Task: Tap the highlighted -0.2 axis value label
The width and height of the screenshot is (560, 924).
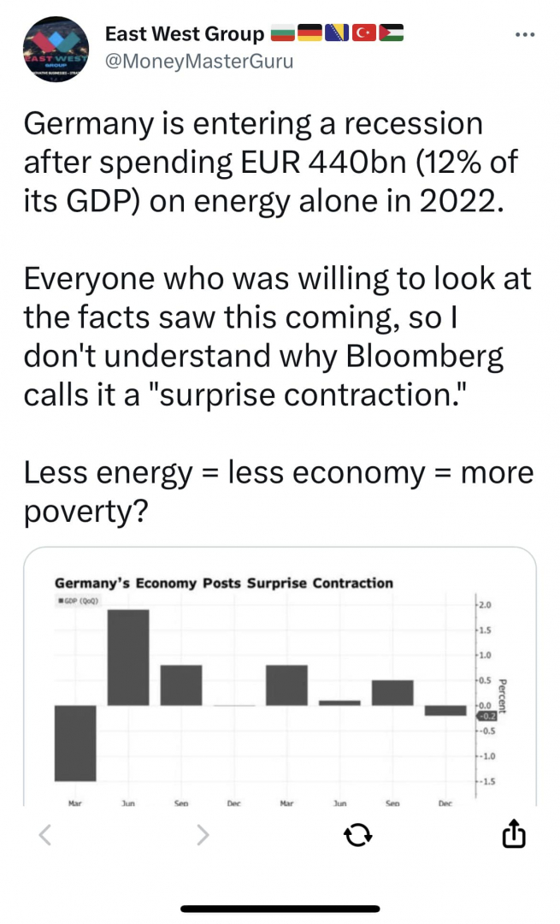Action: (486, 716)
